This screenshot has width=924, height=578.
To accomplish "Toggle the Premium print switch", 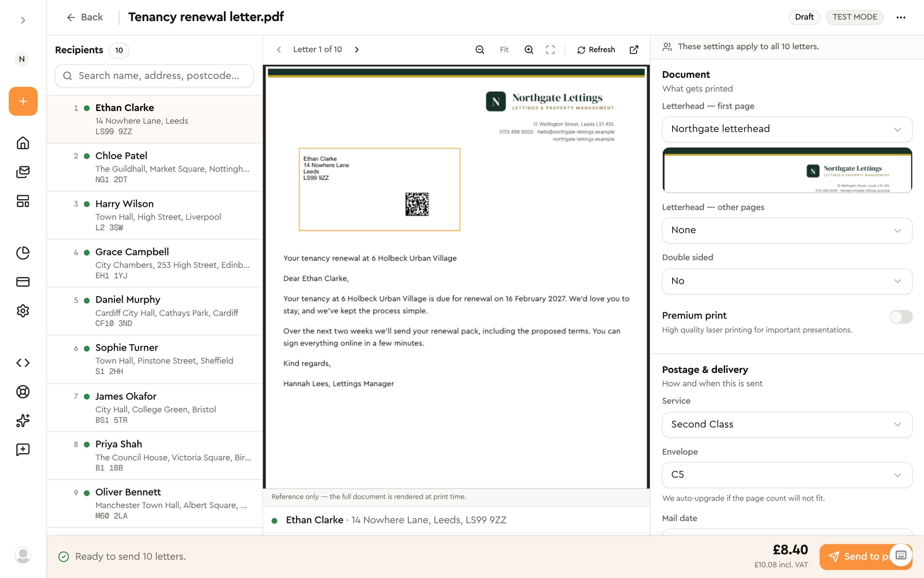I will (901, 316).
